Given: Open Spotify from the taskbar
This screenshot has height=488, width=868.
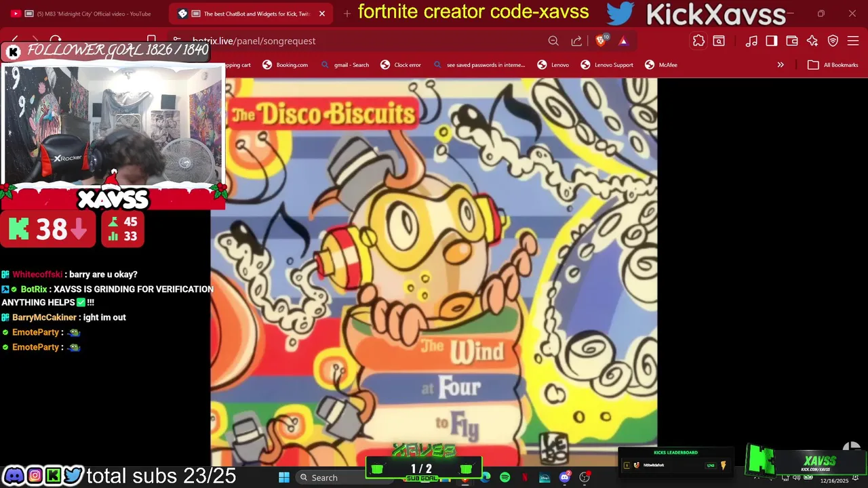Looking at the screenshot, I should (x=505, y=477).
